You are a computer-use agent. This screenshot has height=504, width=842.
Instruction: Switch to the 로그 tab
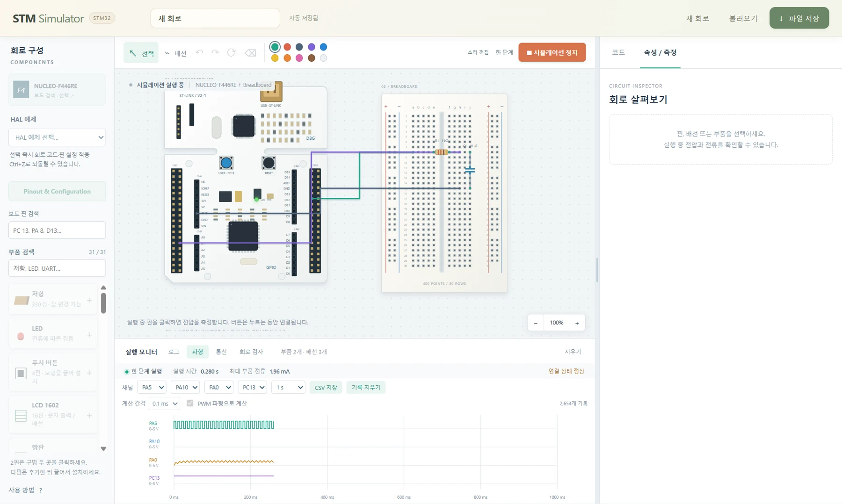(x=174, y=352)
